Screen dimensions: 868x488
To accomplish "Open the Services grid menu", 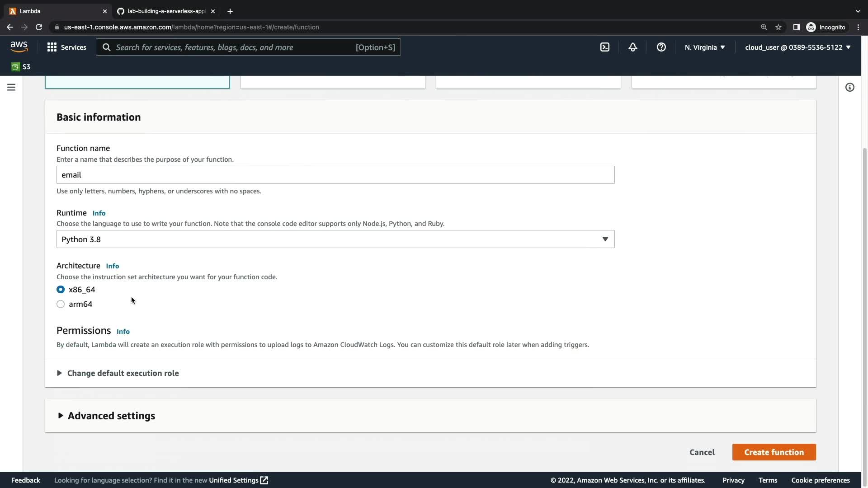I will coord(66,47).
